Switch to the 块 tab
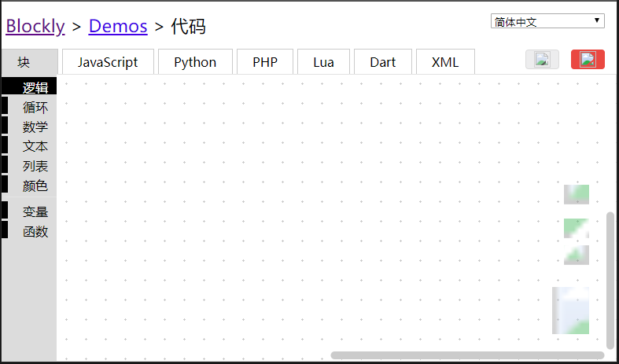 30,62
